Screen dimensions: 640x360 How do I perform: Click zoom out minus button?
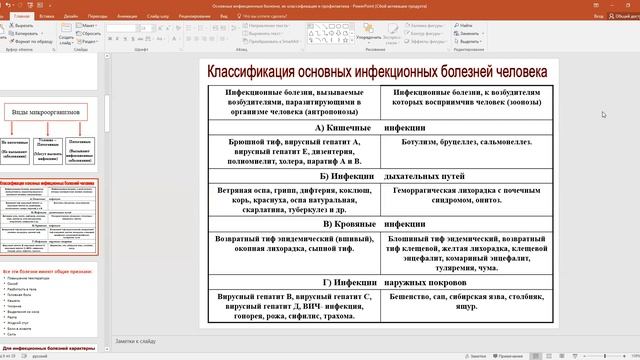(585, 356)
